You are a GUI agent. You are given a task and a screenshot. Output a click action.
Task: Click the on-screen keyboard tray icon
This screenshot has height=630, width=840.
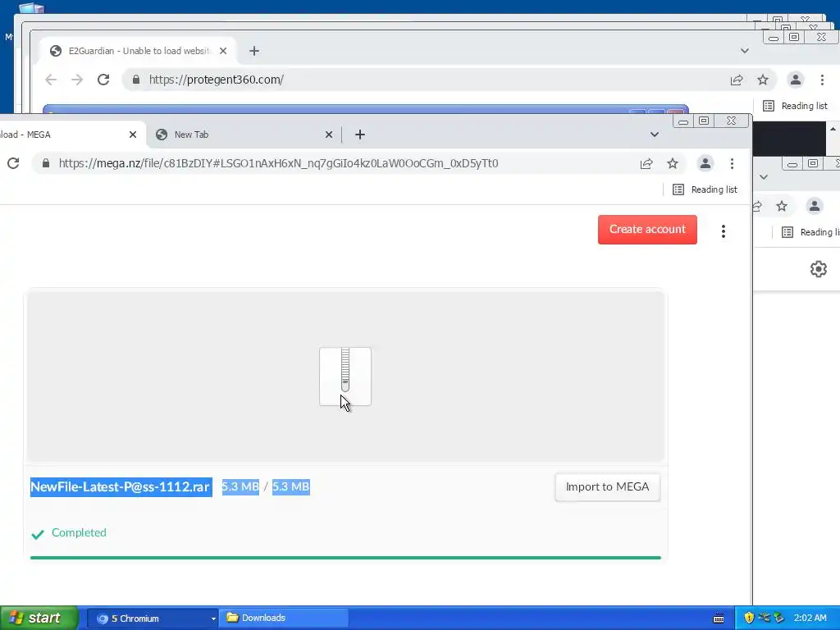[719, 619]
